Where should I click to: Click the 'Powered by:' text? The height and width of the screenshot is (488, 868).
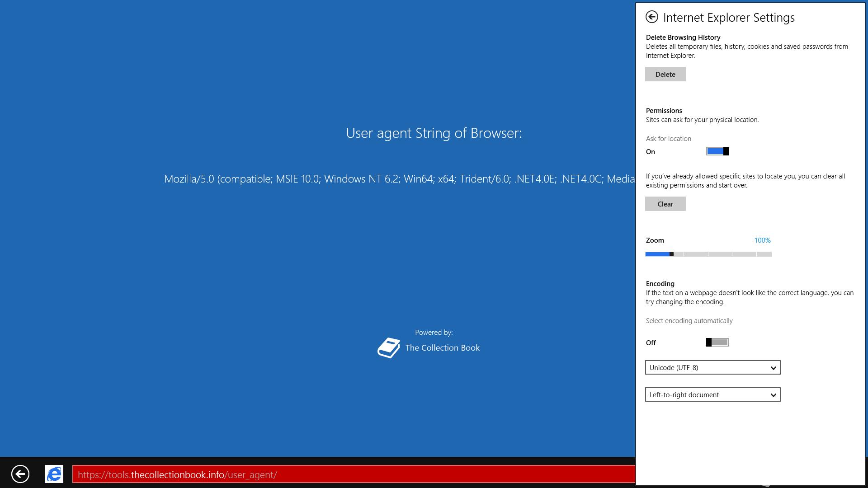tap(434, 333)
